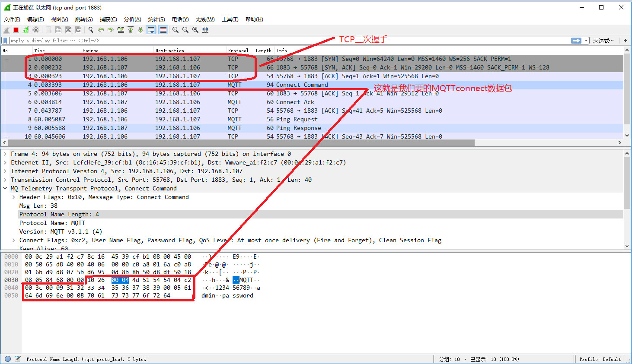Image resolution: width=632 pixels, height=364 pixels.
Task: Click the packet list horizontal scrollbar
Action: pos(241,142)
